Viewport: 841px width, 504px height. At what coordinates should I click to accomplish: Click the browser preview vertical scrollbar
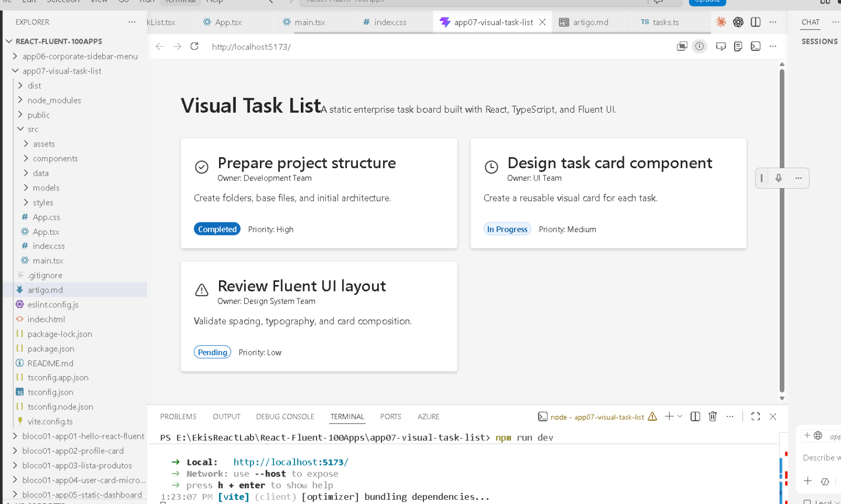[782, 231]
